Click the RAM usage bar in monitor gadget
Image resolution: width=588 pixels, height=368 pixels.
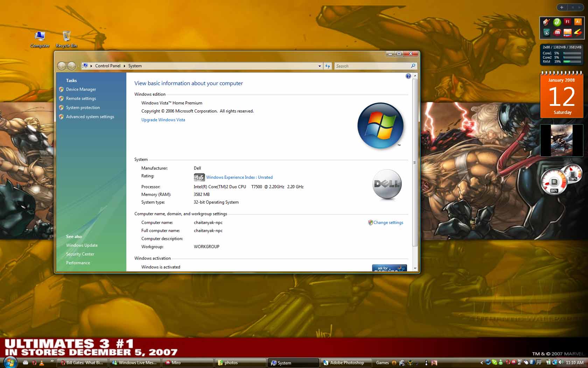point(572,61)
